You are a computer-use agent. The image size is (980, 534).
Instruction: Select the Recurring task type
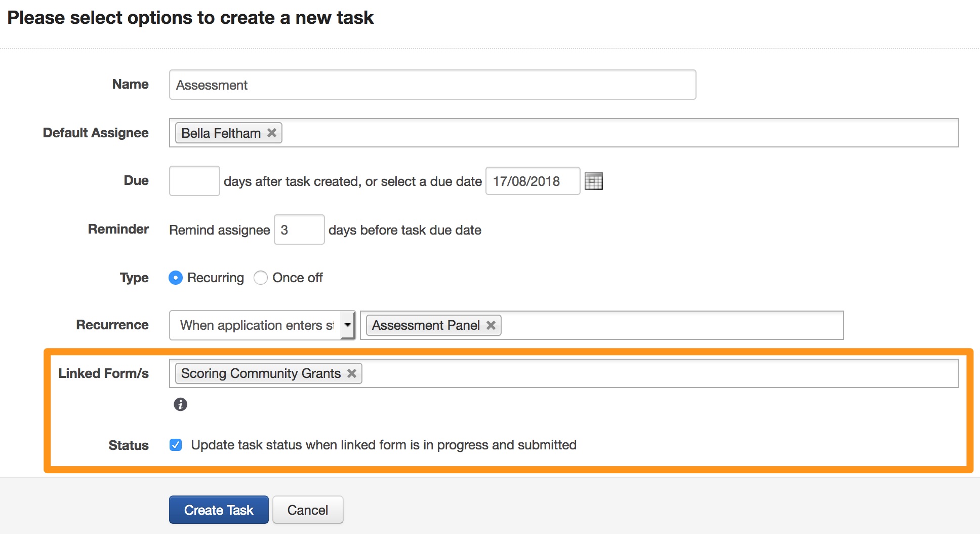176,278
